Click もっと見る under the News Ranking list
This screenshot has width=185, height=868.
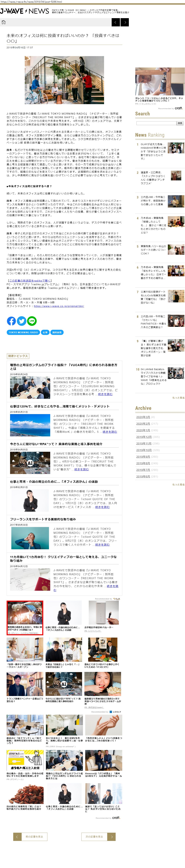tap(178, 398)
